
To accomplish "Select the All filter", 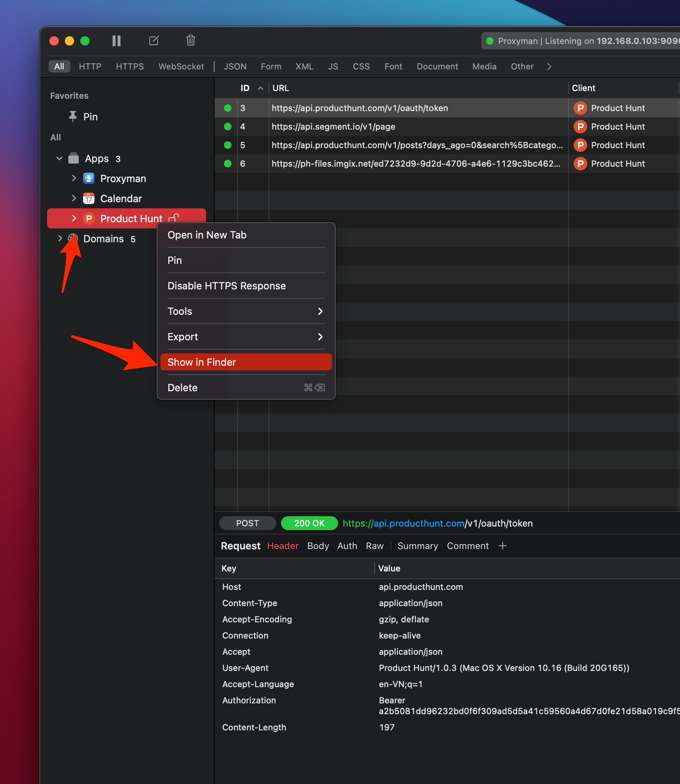I will point(59,66).
